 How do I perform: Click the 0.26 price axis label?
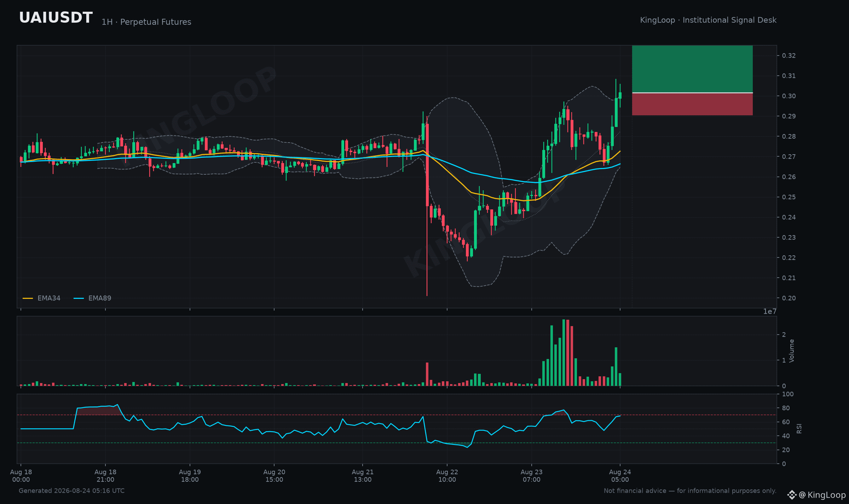click(x=789, y=177)
